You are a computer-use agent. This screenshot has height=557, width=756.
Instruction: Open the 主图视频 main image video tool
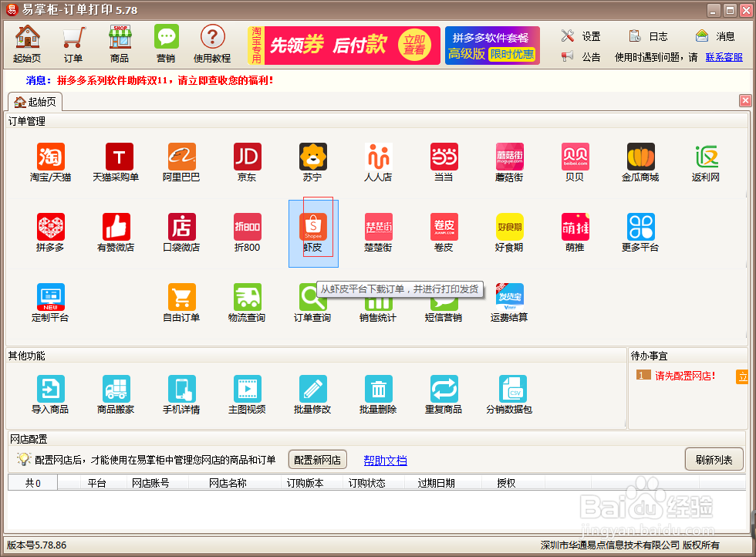click(247, 393)
